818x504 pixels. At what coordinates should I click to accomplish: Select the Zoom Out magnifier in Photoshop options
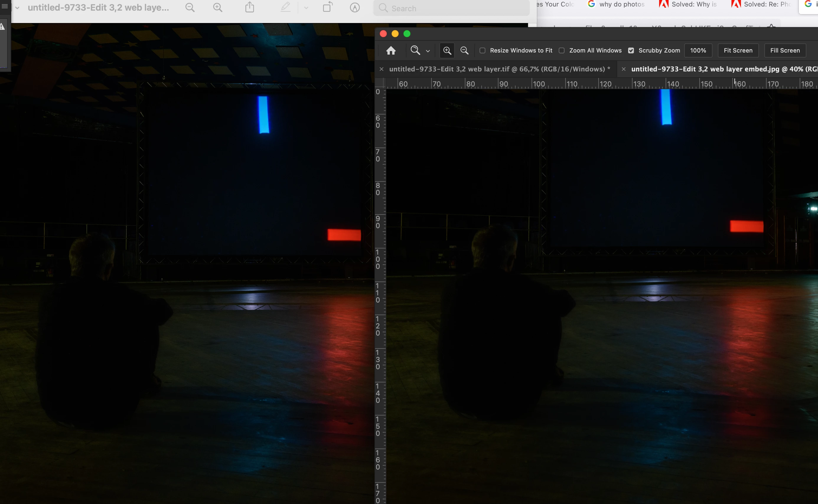465,50
